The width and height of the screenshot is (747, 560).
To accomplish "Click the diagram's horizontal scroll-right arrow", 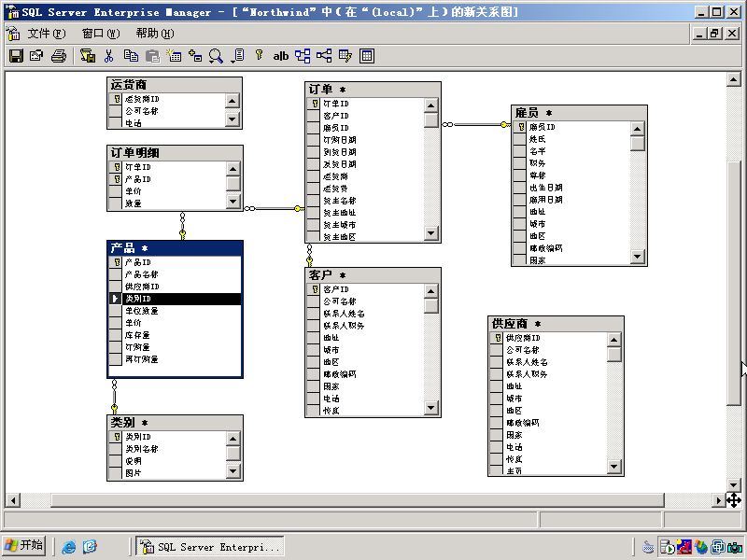I will point(718,500).
